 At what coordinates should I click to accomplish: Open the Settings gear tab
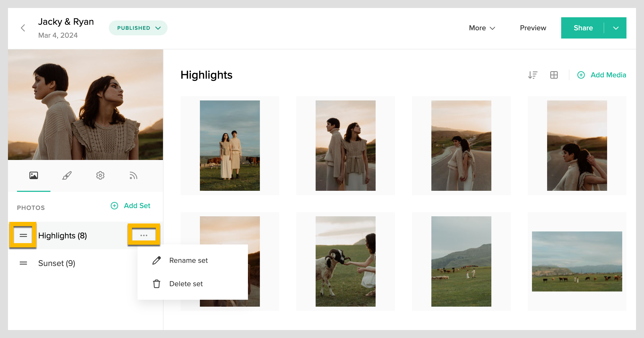(x=100, y=175)
